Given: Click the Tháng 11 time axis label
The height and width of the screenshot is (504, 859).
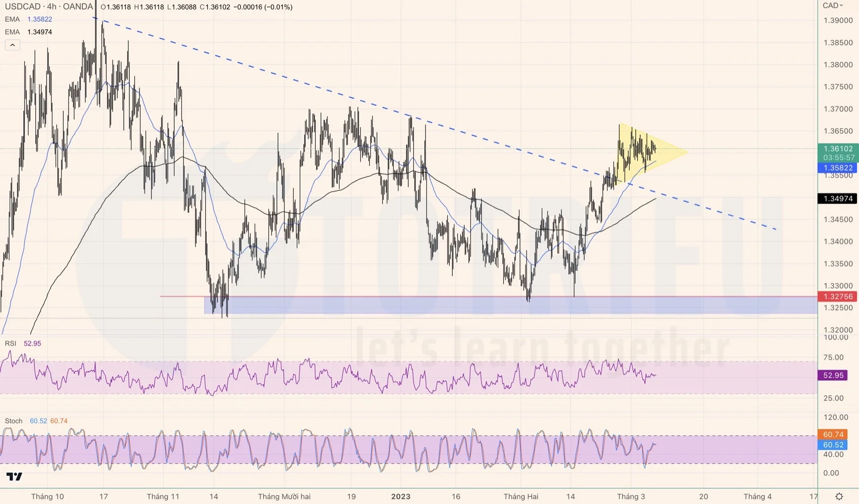Looking at the screenshot, I should pos(163,496).
